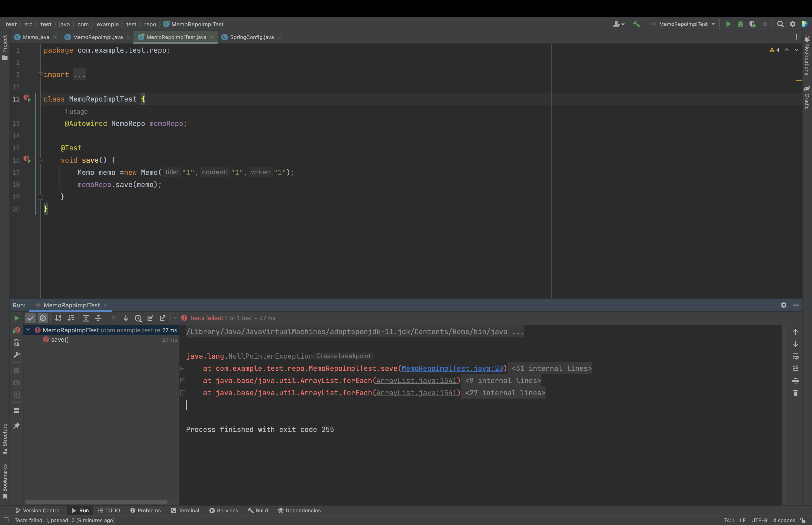
Task: Toggle Show Ignored tests filter
Action: tap(43, 318)
